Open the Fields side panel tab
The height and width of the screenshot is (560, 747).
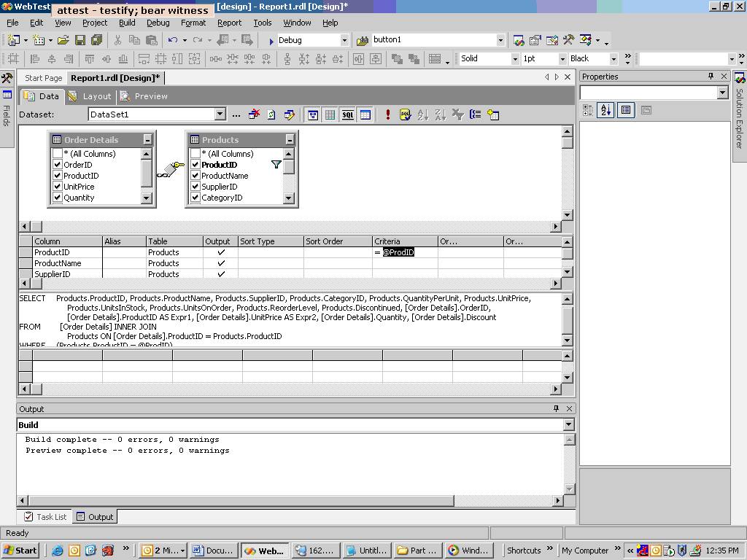[x=7, y=109]
